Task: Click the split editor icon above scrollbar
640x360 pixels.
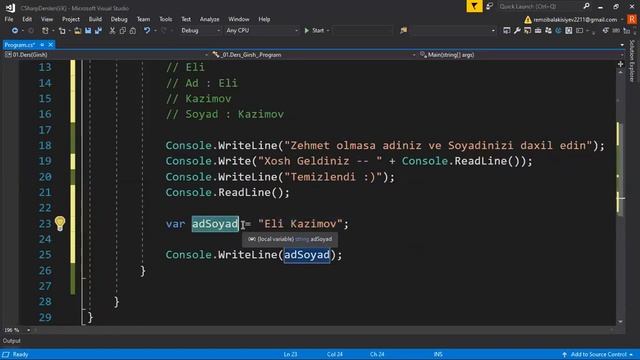Action: [x=620, y=64]
